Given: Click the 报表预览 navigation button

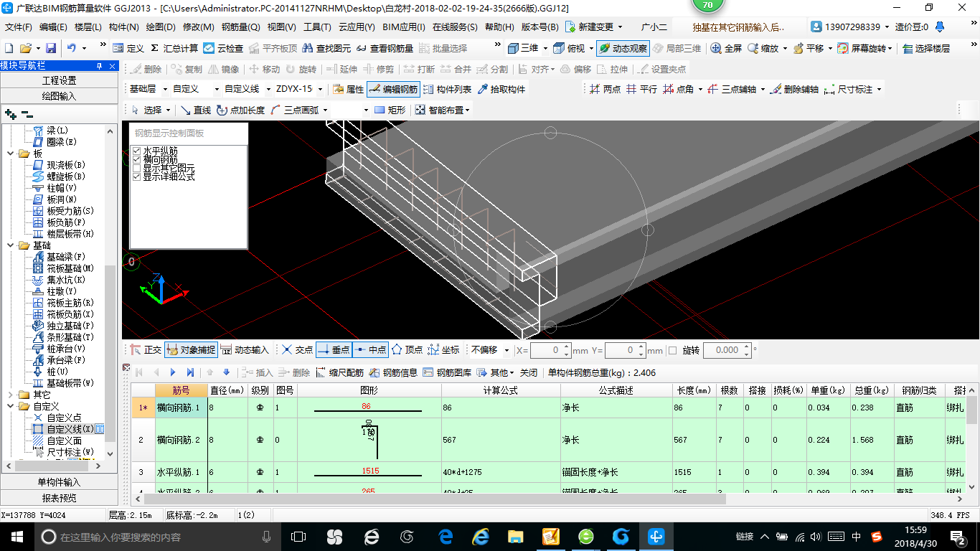Looking at the screenshot, I should (59, 498).
